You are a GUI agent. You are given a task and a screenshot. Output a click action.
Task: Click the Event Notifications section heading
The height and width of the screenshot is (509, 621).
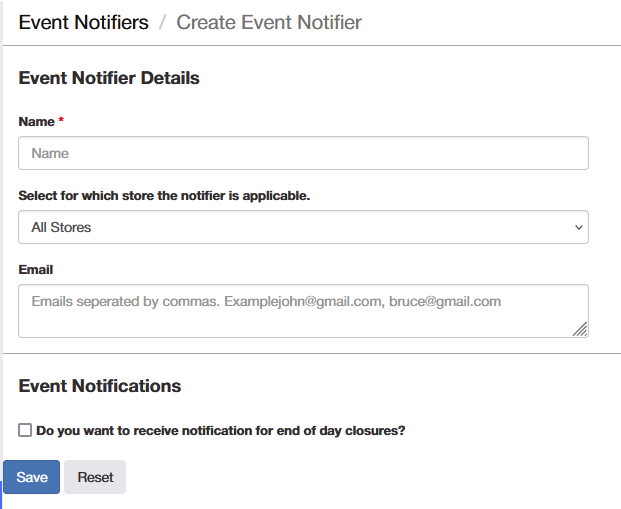[100, 386]
